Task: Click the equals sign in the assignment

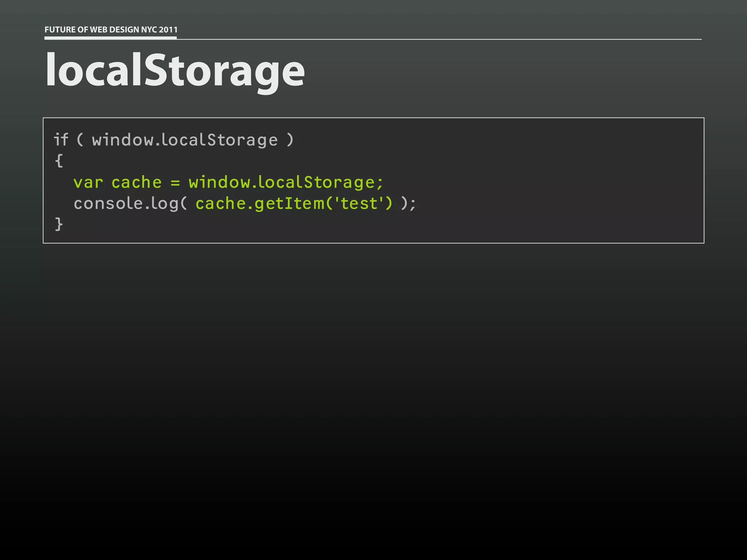Action: point(175,183)
